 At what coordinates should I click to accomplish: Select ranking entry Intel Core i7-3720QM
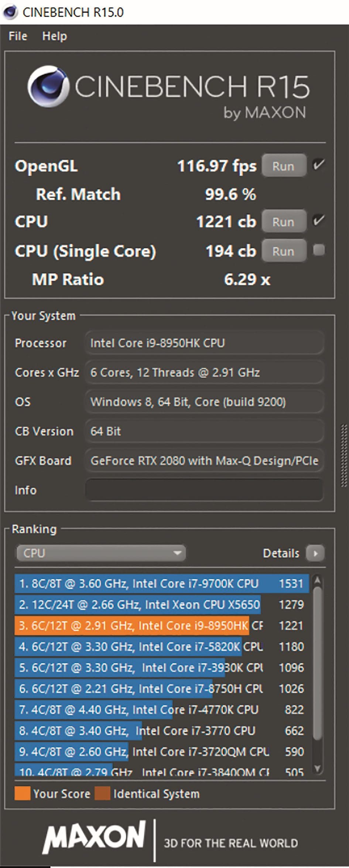pos(162,752)
